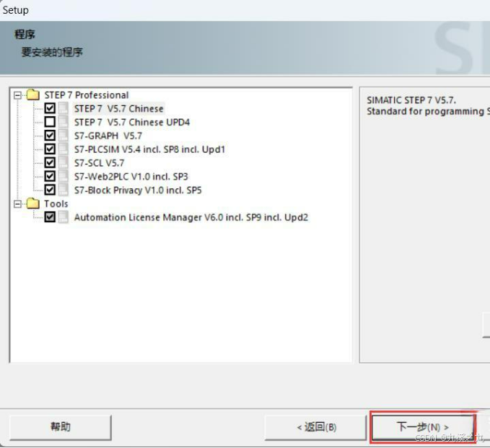
Task: Click drive icon beside S7-Block Privacy
Action: (63, 190)
